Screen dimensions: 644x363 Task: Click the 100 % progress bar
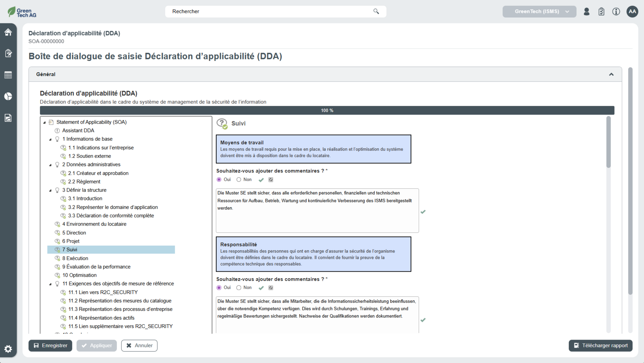(x=327, y=111)
